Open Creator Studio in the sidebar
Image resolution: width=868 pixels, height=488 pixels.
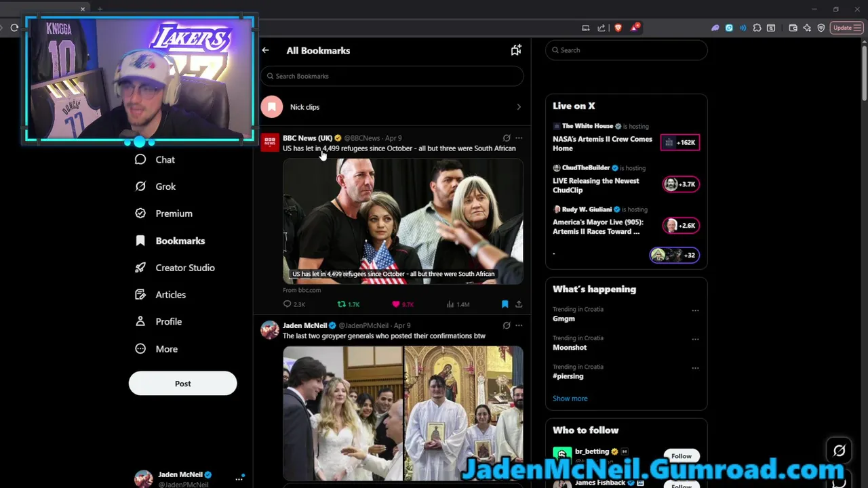click(x=175, y=268)
